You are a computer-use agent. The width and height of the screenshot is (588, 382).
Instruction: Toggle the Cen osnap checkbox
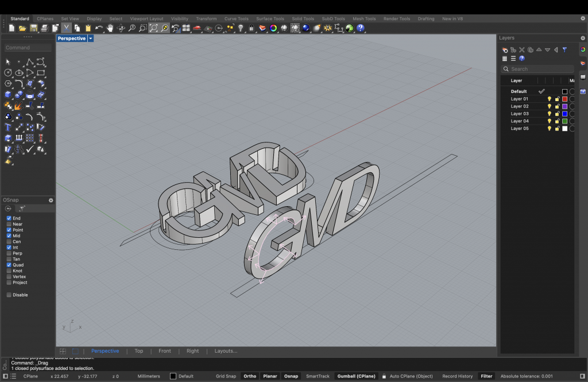9,242
